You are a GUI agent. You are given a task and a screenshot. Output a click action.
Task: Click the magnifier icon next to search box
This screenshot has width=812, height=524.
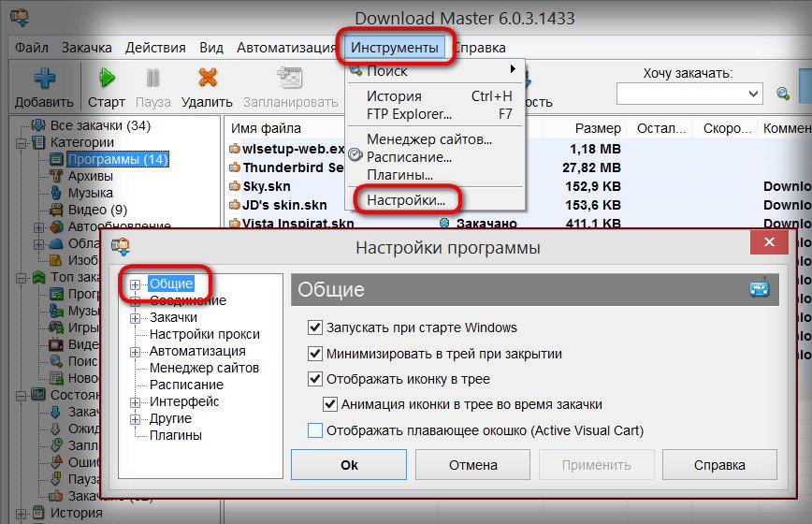point(783,94)
